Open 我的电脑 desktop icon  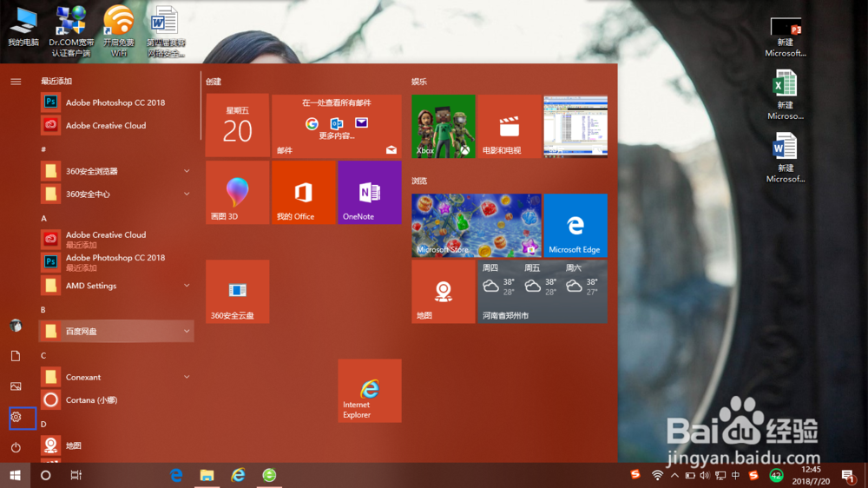(x=23, y=26)
